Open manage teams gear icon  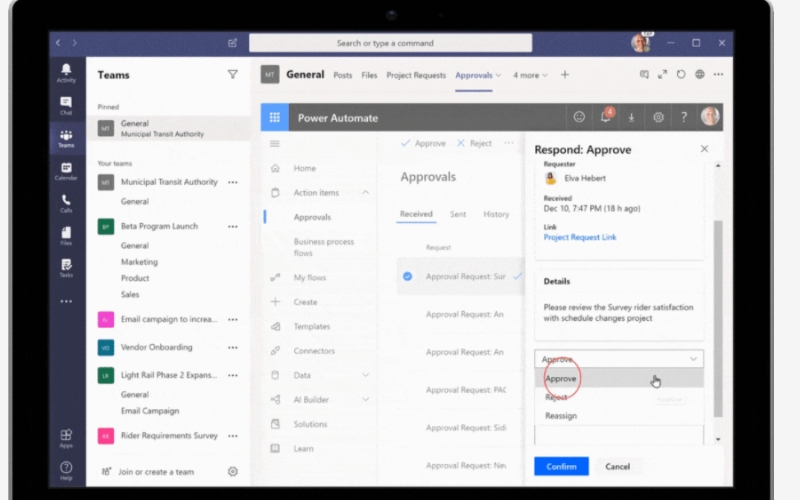[233, 471]
